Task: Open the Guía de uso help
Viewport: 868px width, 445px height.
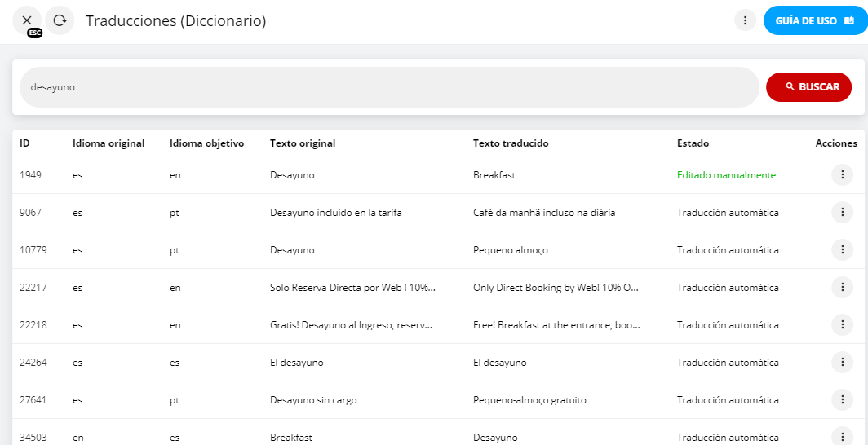Action: click(x=813, y=20)
